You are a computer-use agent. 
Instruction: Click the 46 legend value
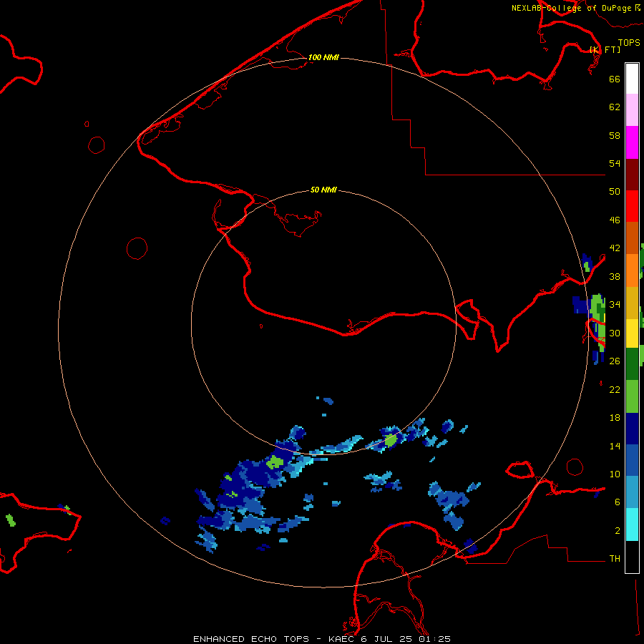coord(615,220)
